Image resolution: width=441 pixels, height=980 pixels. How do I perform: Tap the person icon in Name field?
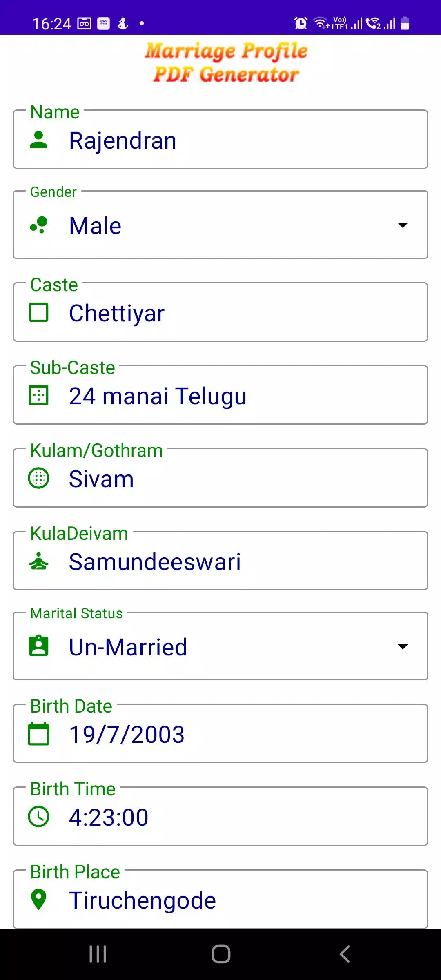point(39,140)
